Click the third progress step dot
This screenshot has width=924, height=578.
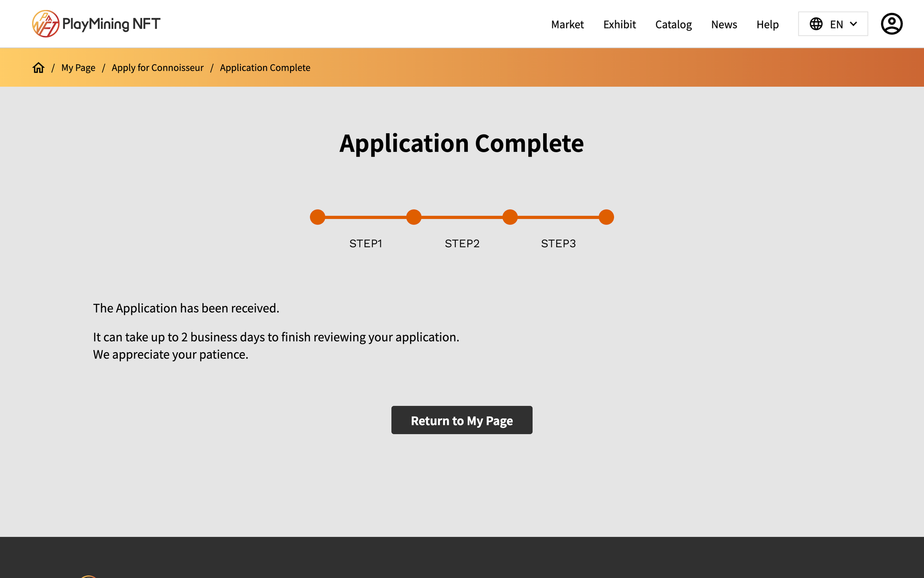click(510, 217)
